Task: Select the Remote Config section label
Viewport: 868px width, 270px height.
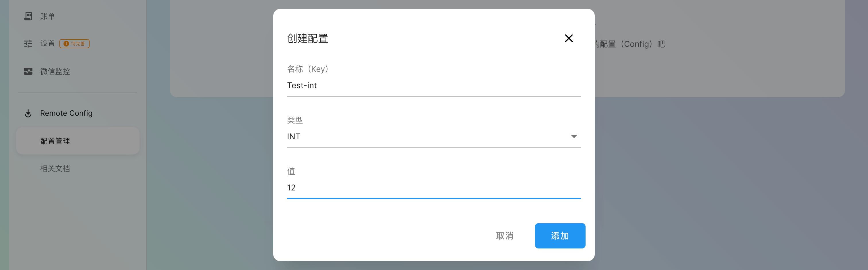Action: [x=66, y=113]
